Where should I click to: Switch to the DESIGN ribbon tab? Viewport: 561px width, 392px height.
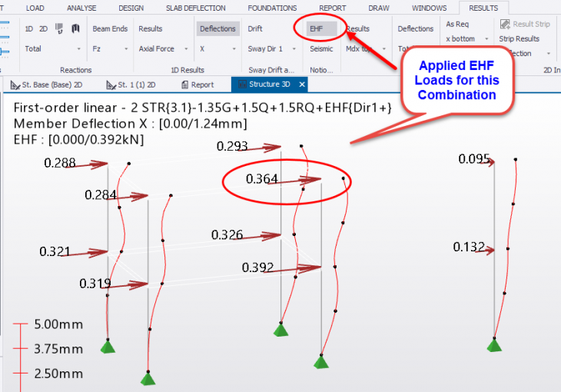[x=131, y=8]
